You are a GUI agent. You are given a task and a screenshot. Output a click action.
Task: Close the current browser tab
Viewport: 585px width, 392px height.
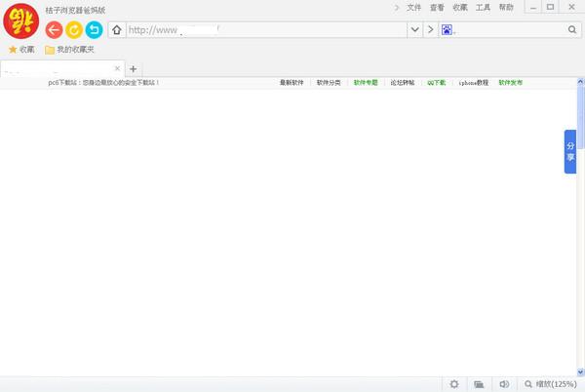(x=118, y=68)
